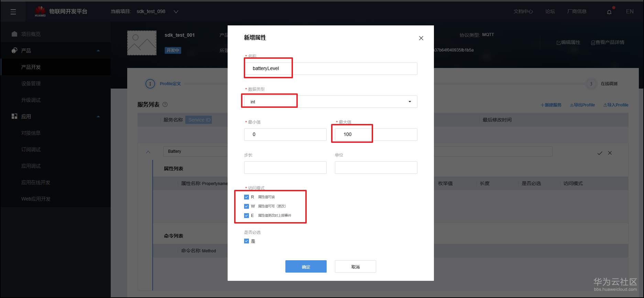This screenshot has width=644, height=298.
Task: Click the 查看产品详情 link
Action: [x=608, y=43]
